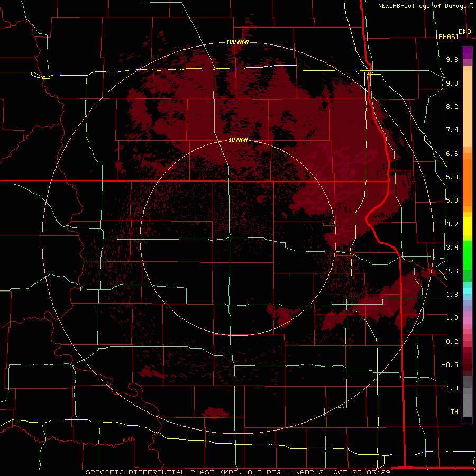The width and height of the screenshot is (476, 476).
Task: Click the 'SPECIFIC DIFFERENTIAL PHASE (KDP)' caption
Action: pos(166,472)
